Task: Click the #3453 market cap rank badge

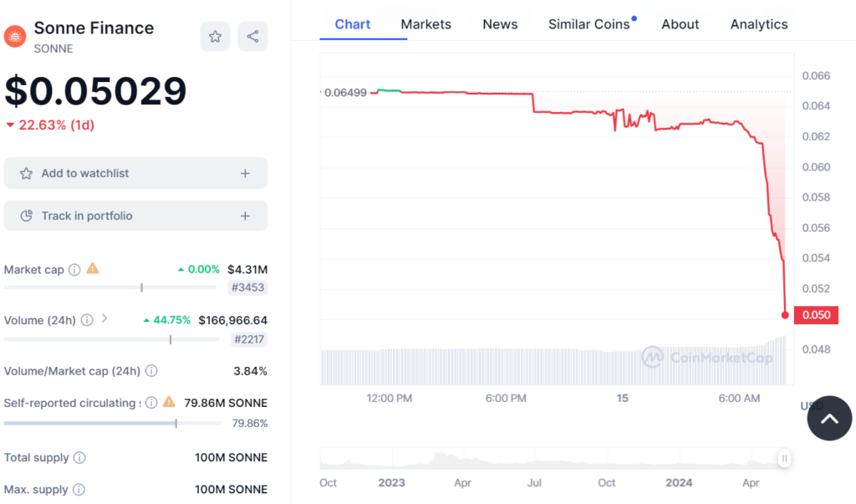Action: [x=247, y=288]
